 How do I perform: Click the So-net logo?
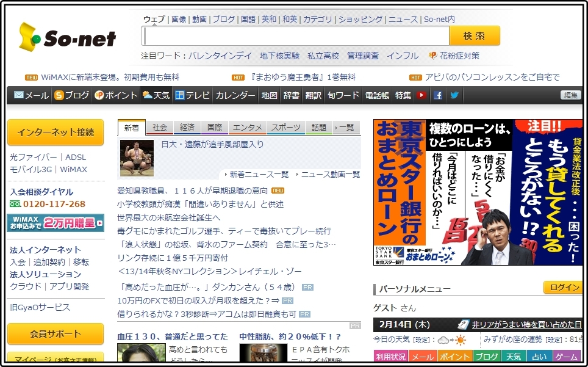point(68,37)
